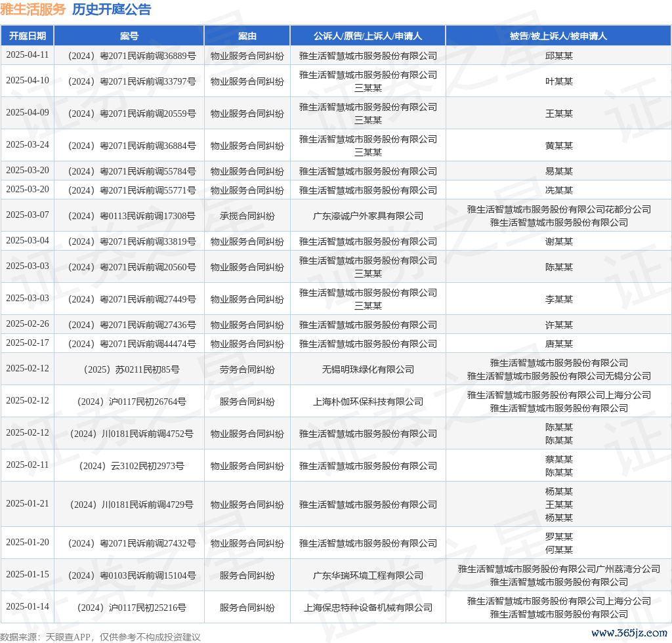Select the date cell 2025-03-24
The width and height of the screenshot is (672, 643).
coord(28,145)
